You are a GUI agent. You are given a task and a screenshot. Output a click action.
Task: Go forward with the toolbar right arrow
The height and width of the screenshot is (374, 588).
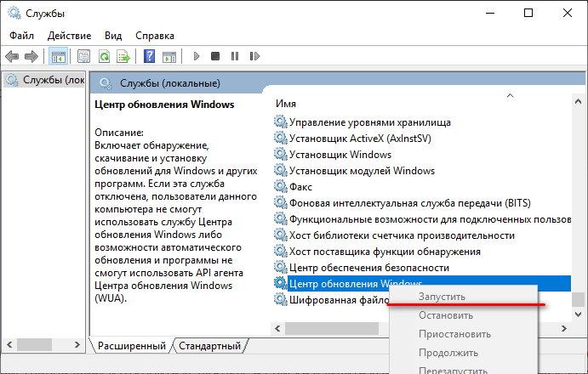(31, 57)
